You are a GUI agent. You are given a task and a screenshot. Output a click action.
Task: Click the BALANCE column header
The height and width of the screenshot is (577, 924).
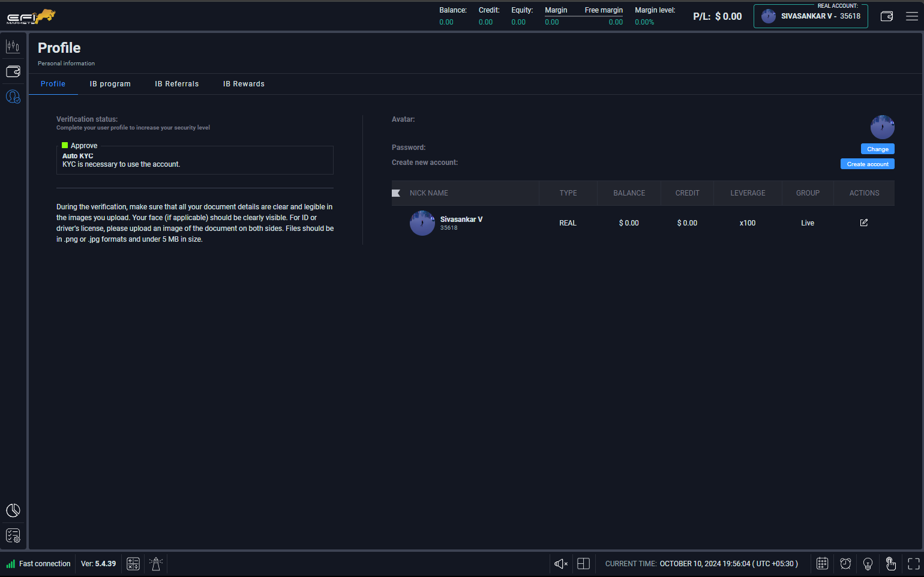[629, 193]
